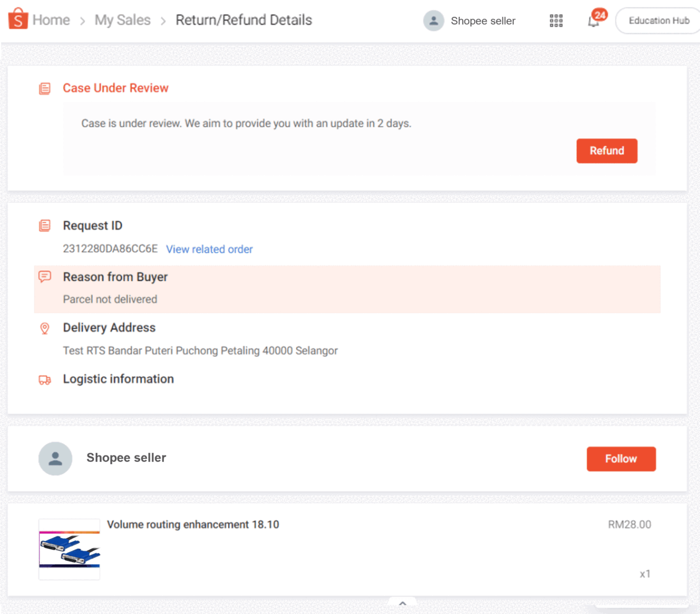The width and height of the screenshot is (700, 614).
Task: Open the notification bell
Action: 594,22
